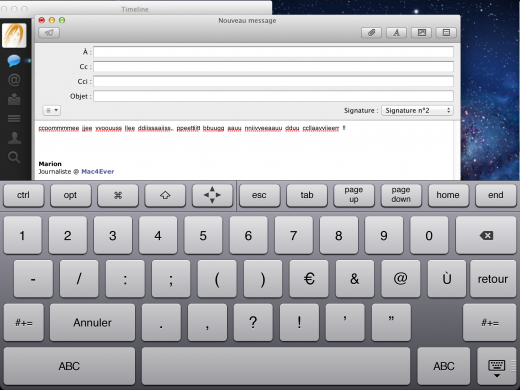
Task: Tap the number 9 key
Action: coord(384,235)
